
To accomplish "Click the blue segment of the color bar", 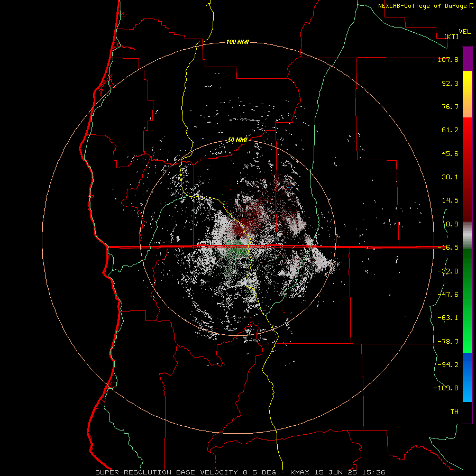I will pos(467,377).
